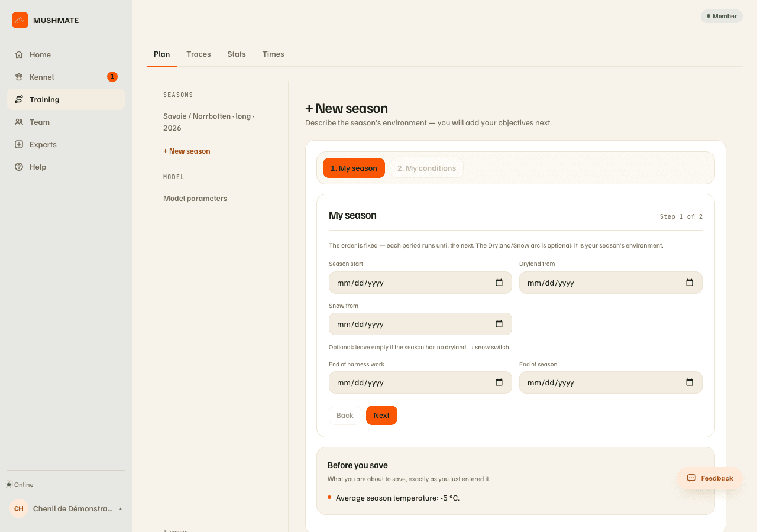757x532 pixels.
Task: Click the Before you save heading
Action: pos(358,465)
